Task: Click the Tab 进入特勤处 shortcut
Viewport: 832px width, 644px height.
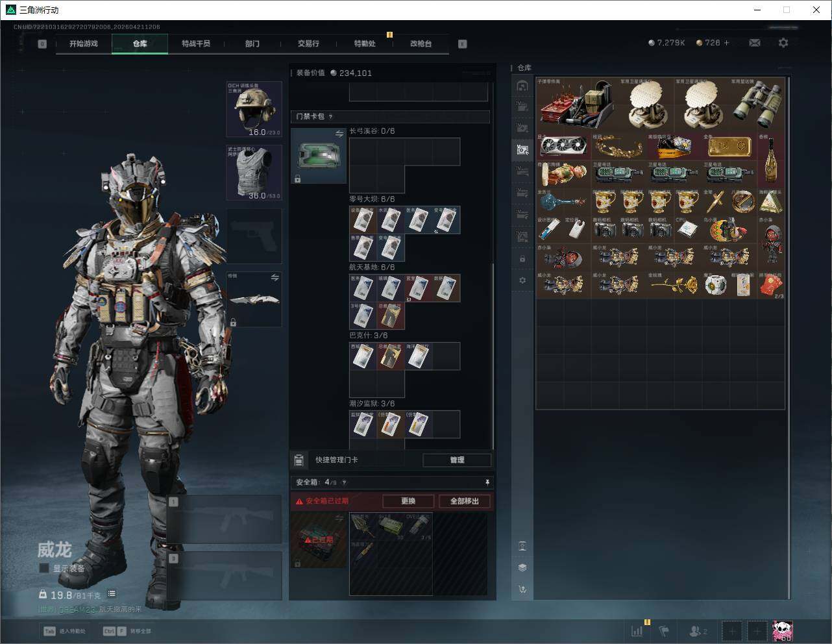Action: (64, 631)
